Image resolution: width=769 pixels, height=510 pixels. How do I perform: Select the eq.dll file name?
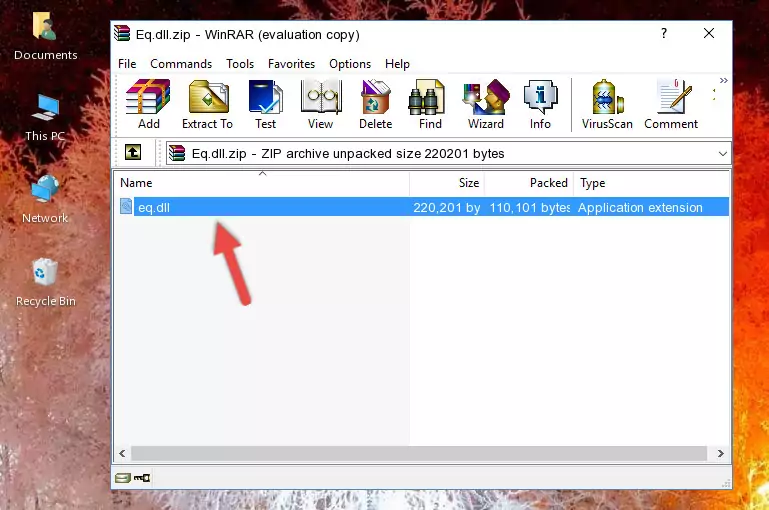pos(154,207)
